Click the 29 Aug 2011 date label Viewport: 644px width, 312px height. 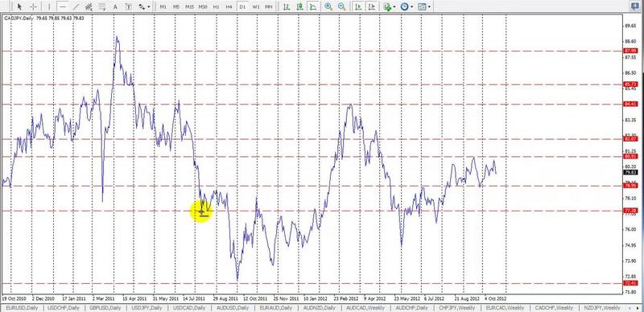click(x=225, y=299)
